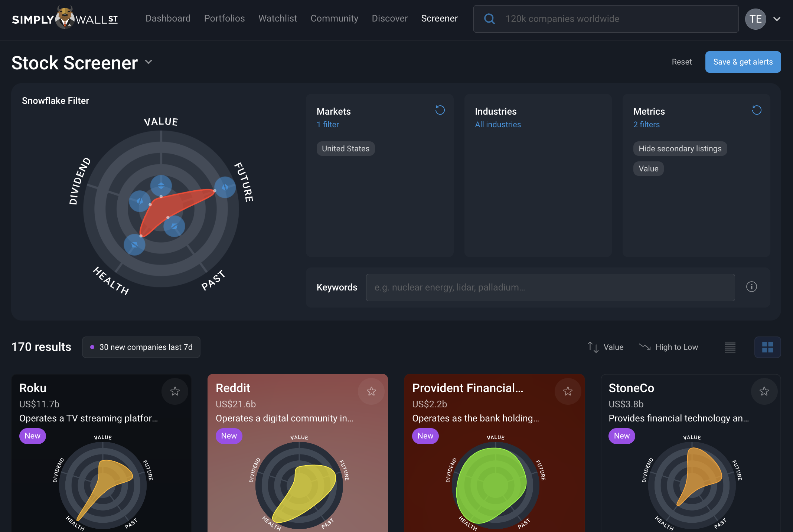This screenshot has height=532, width=793.
Task: Click the Future handle on the snowflake filter
Action: click(225, 187)
